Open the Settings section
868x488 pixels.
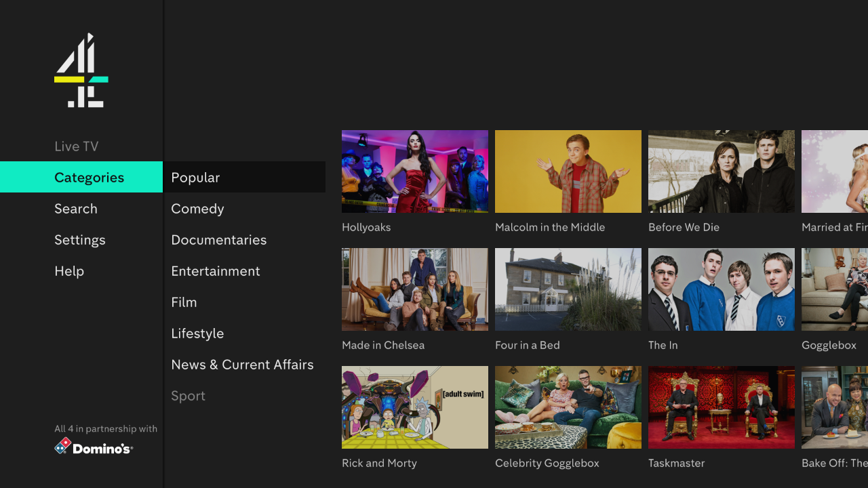pyautogui.click(x=79, y=239)
